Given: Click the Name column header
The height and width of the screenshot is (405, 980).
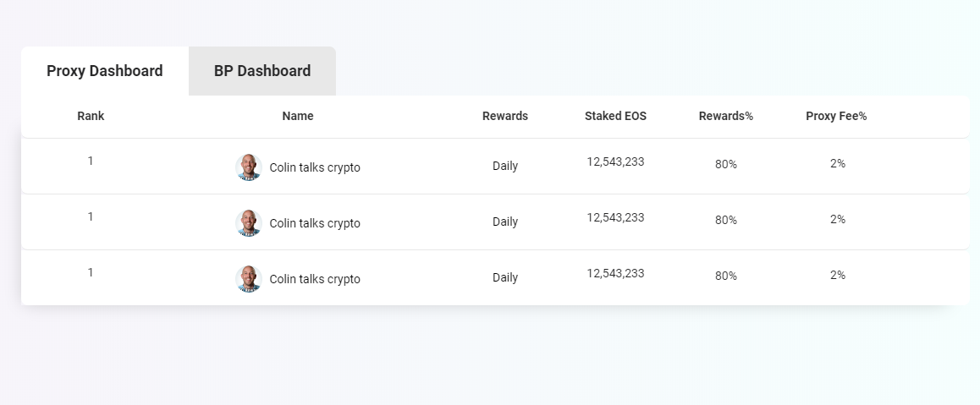Looking at the screenshot, I should point(298,117).
